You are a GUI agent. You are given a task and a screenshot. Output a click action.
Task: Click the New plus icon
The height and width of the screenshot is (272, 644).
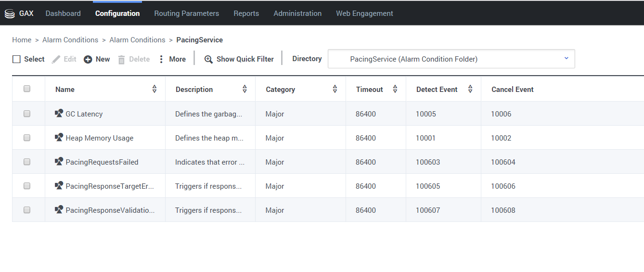click(x=88, y=59)
